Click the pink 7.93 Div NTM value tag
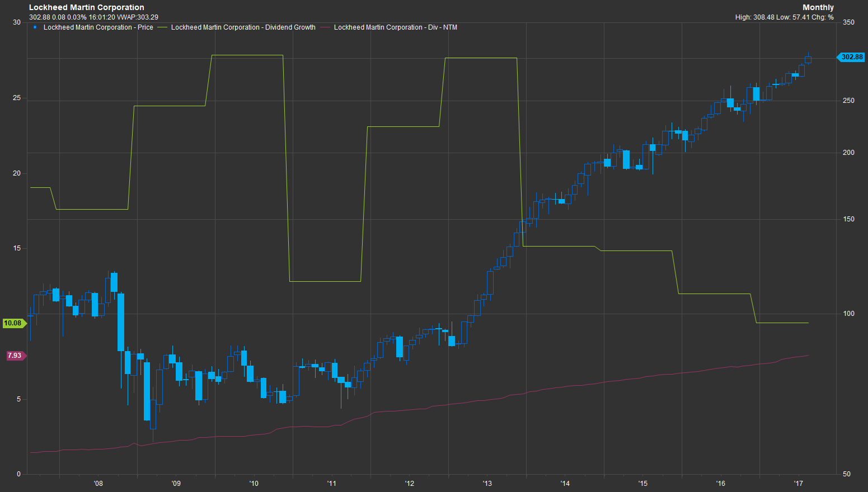The height and width of the screenshot is (492, 868). click(x=16, y=356)
